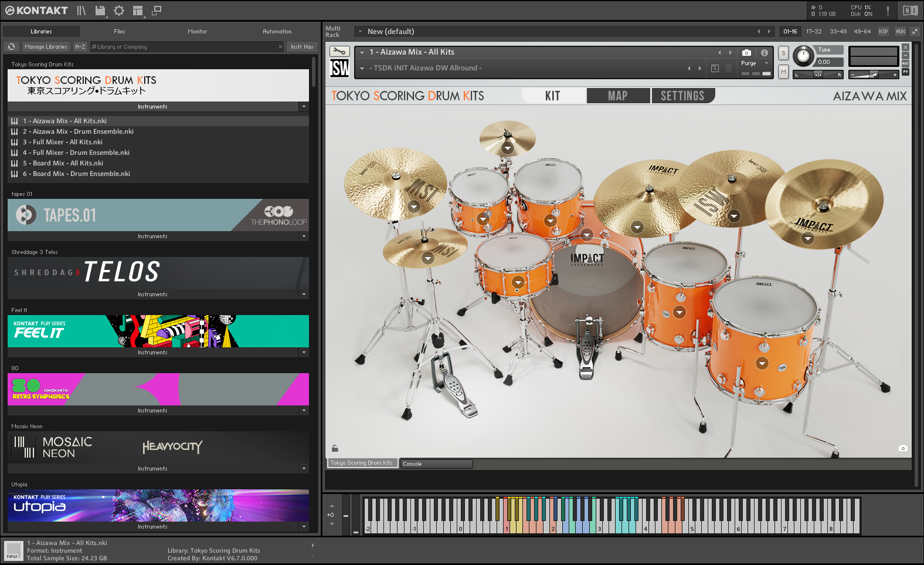This screenshot has height=565, width=924.
Task: Open instrument edit mode wrench icon
Action: [339, 52]
